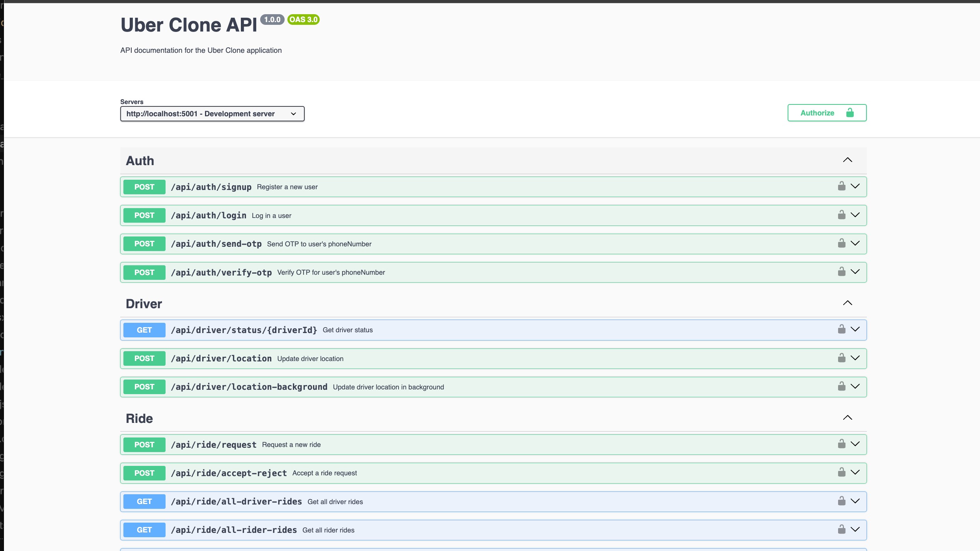
Task: Click the Driver section heading
Action: click(x=144, y=304)
